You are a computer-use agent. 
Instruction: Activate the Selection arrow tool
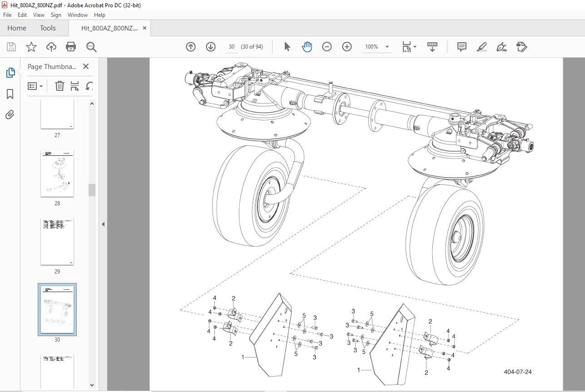tap(287, 47)
